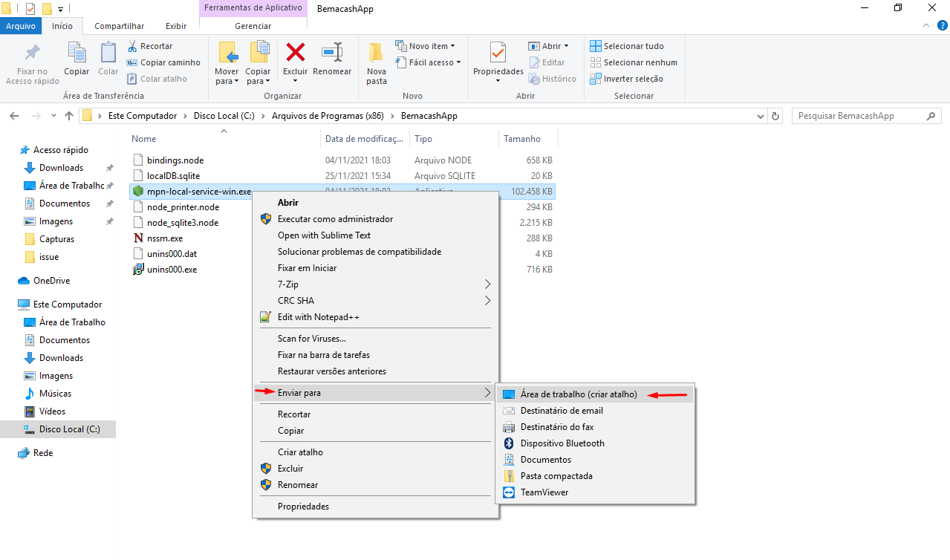Open the Novo item dropdown
The height and width of the screenshot is (560, 950).
(426, 46)
